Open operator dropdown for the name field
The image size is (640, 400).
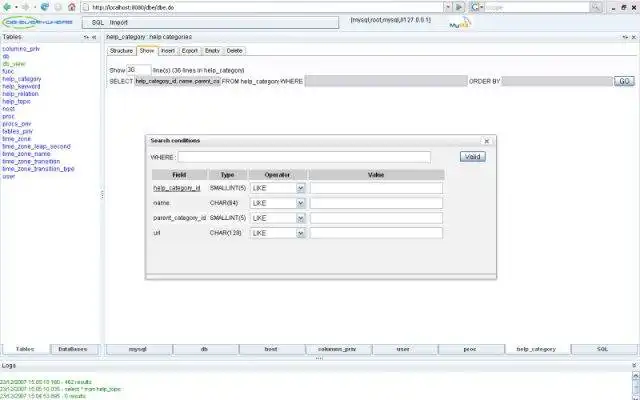[x=300, y=203]
